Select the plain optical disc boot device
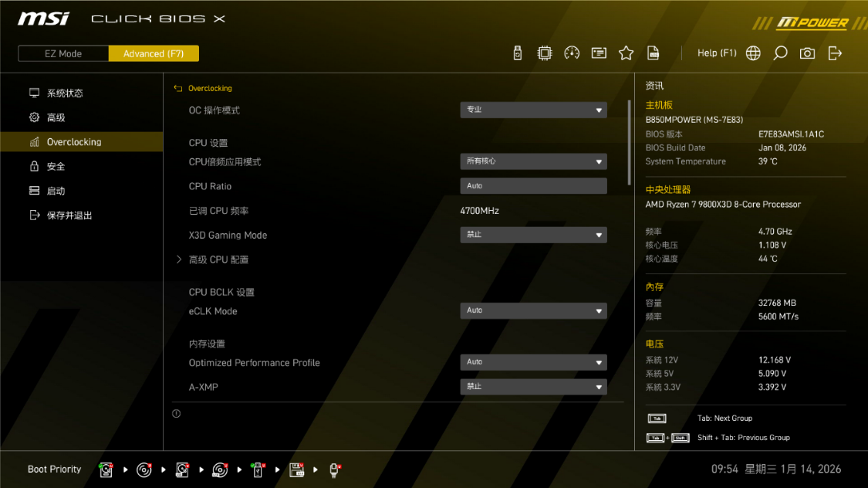The width and height of the screenshot is (868, 488). click(x=144, y=469)
